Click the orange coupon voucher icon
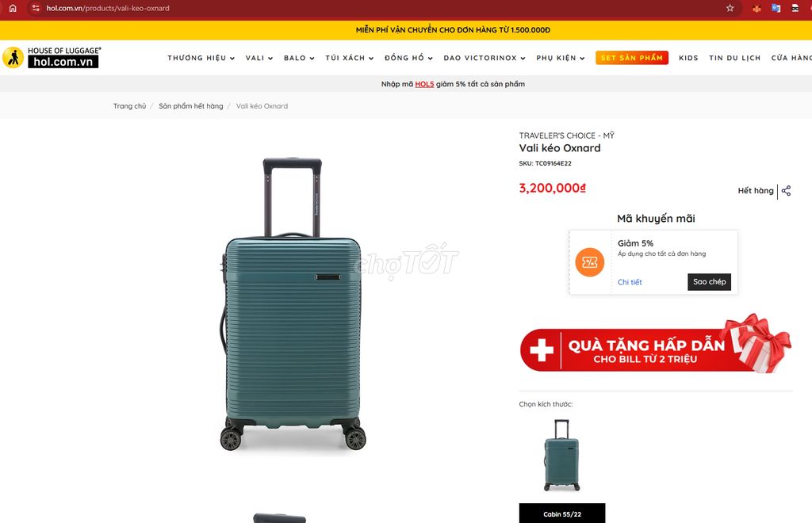Image resolution: width=812 pixels, height=523 pixels. (x=590, y=262)
